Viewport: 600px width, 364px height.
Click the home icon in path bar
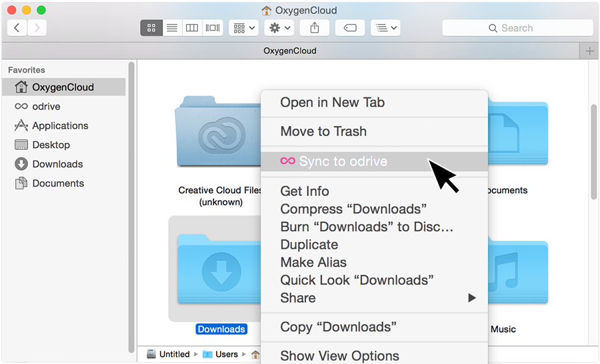tap(255, 355)
